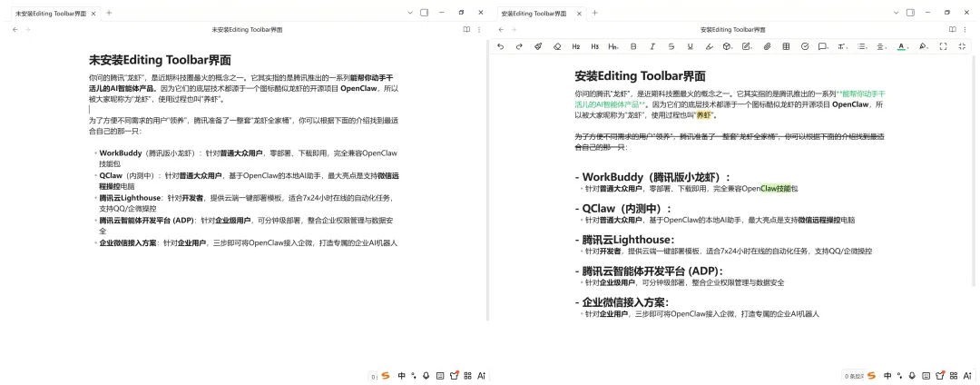
Task: Click the 企业微信接入方案 bullet in left note
Action: coord(248,243)
